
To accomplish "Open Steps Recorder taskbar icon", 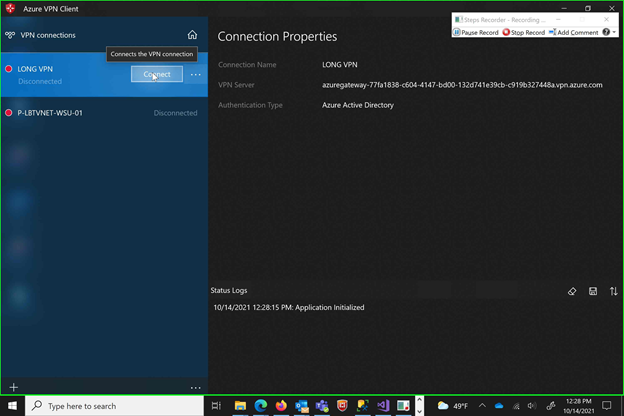I will (403, 406).
